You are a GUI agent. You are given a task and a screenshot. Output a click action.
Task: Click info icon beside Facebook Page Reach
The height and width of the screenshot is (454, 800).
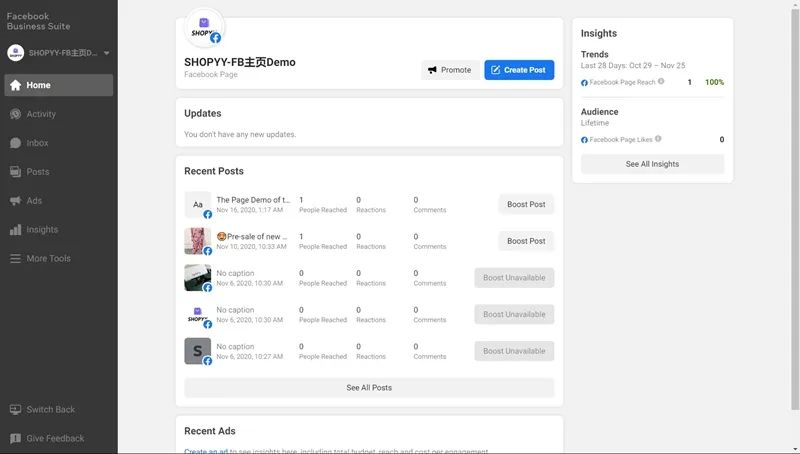click(661, 82)
